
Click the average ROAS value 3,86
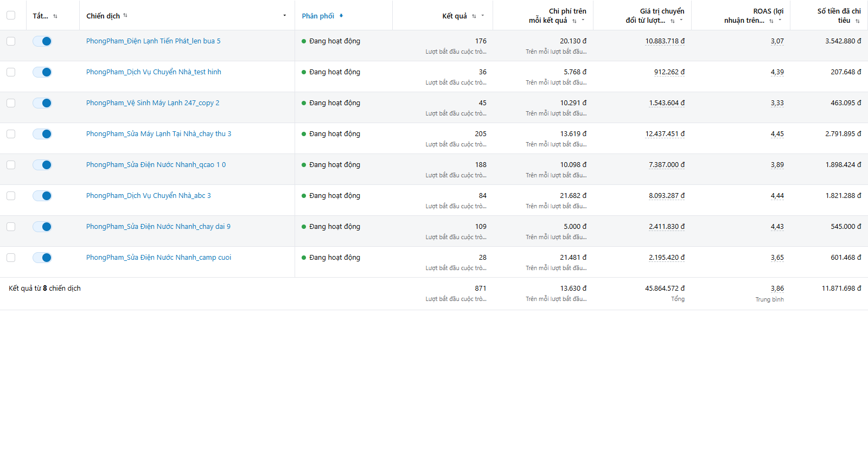point(777,289)
